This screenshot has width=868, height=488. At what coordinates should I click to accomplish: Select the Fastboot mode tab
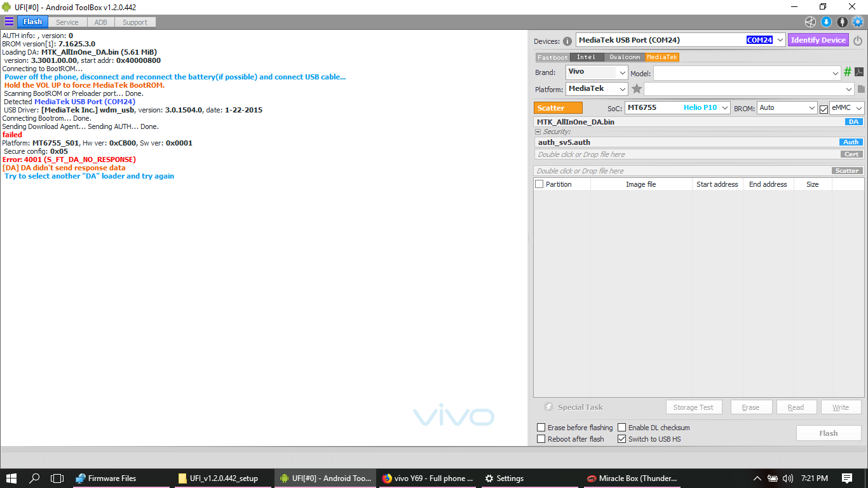click(x=553, y=57)
